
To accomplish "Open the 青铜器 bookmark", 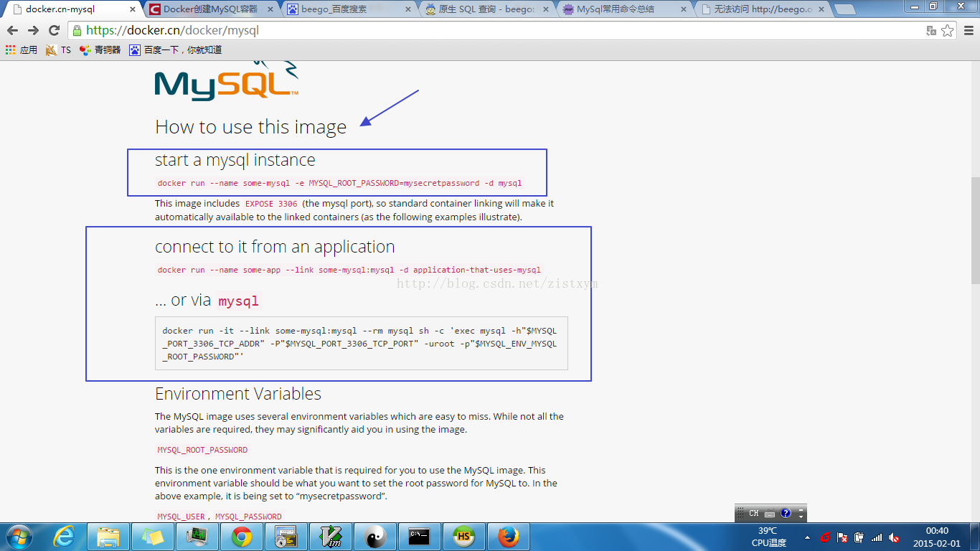I will 100,50.
